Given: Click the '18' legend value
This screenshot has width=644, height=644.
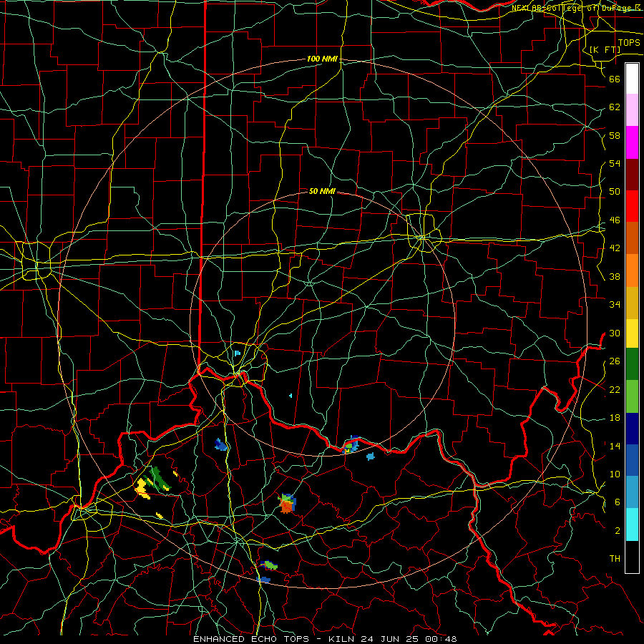Looking at the screenshot, I should click(615, 418).
